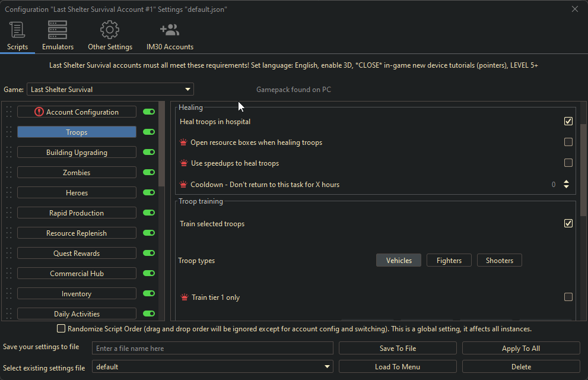Open the Other Settings gear icon
This screenshot has width=588, height=380.
(x=110, y=30)
